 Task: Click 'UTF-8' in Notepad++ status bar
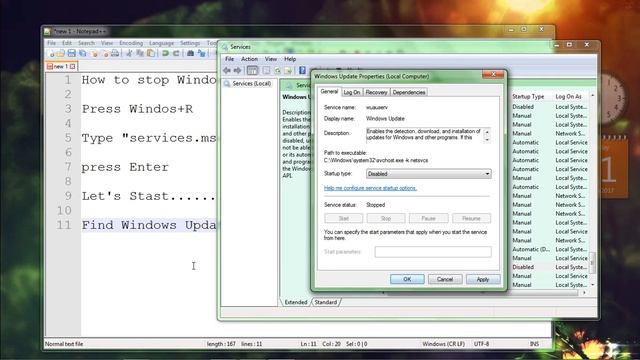point(482,344)
